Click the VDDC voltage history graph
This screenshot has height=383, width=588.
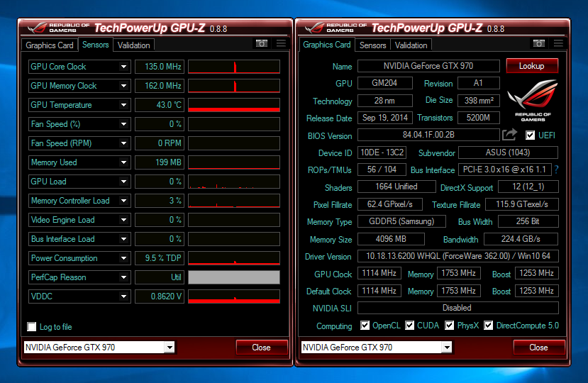pyautogui.click(x=234, y=296)
